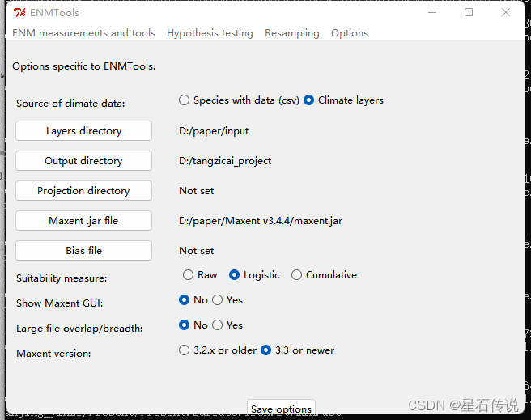Open the Options menu
The height and width of the screenshot is (420, 531).
(x=350, y=33)
